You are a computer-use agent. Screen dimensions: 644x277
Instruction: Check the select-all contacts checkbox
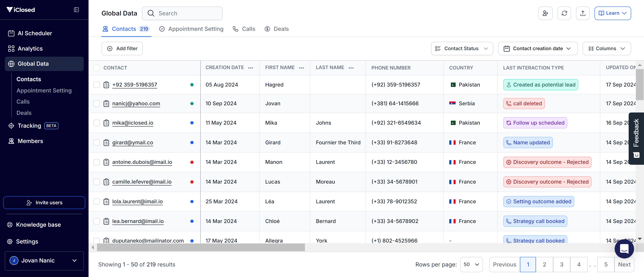point(96,68)
